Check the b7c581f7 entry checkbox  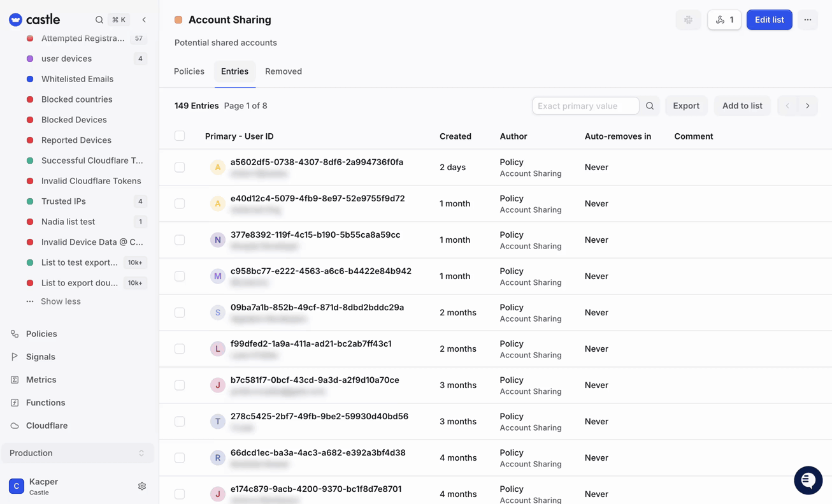(180, 385)
